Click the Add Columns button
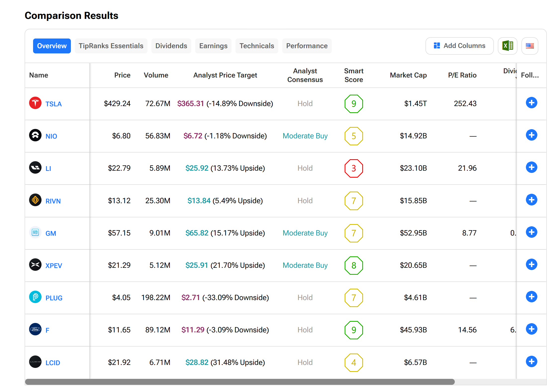Image resolution: width=556 pixels, height=392 pixels. (459, 46)
